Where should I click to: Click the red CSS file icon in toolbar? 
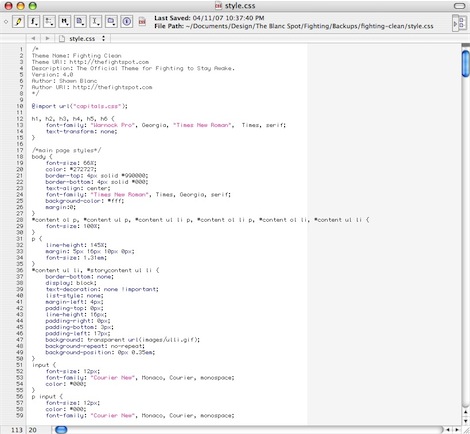tap(142, 22)
